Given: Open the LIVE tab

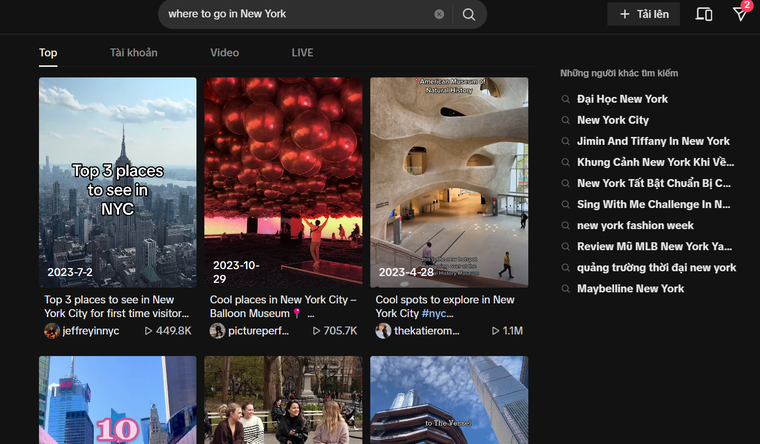Looking at the screenshot, I should pos(302,52).
